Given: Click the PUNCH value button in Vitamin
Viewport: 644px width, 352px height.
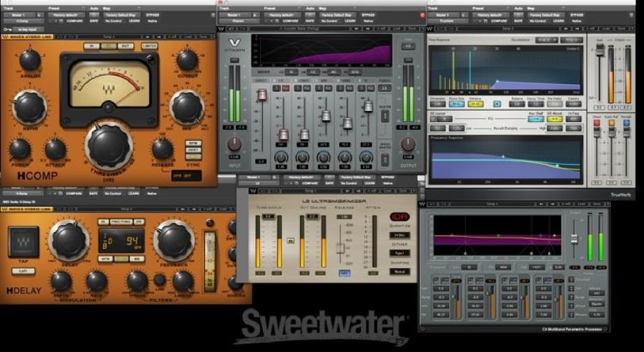Looking at the screenshot, I should click(385, 88).
